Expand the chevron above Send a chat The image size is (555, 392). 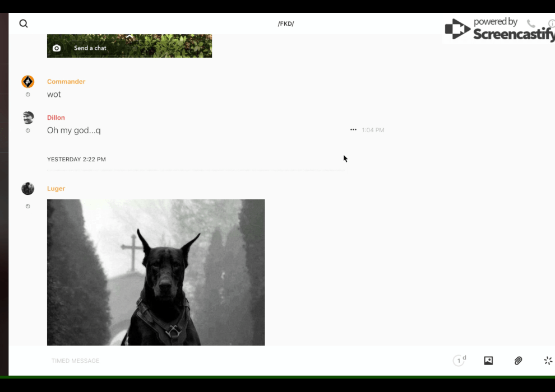click(129, 37)
